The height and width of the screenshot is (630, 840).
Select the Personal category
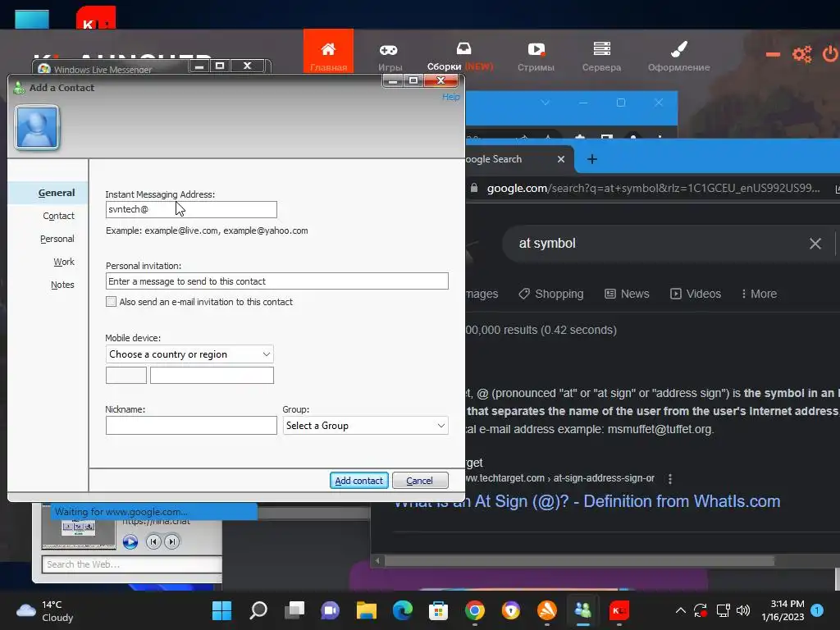point(57,239)
